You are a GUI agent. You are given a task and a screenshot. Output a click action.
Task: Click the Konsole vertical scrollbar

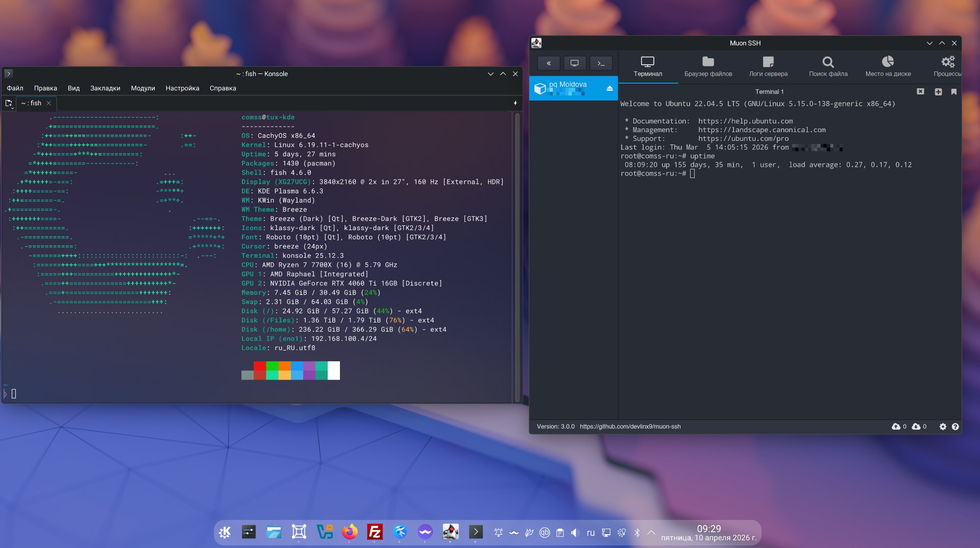pyautogui.click(x=517, y=255)
